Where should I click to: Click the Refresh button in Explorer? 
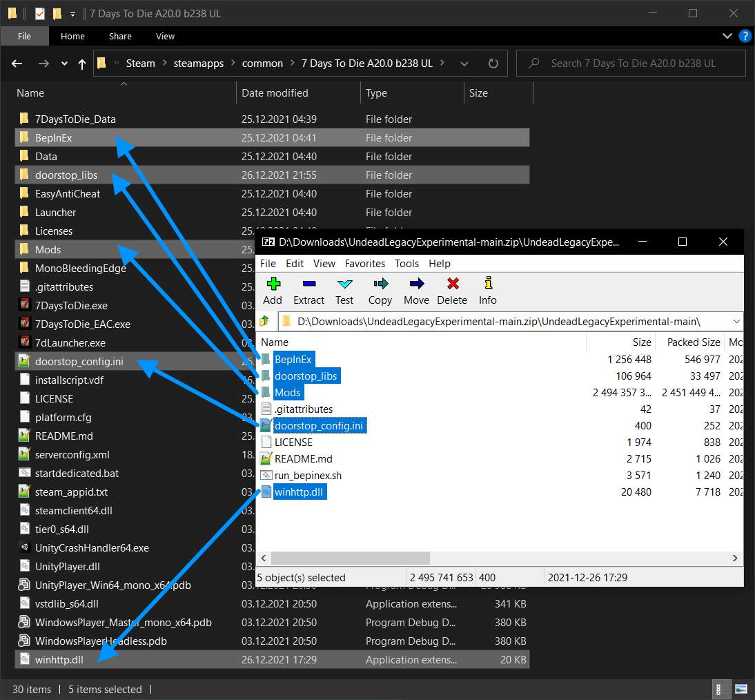coord(493,64)
